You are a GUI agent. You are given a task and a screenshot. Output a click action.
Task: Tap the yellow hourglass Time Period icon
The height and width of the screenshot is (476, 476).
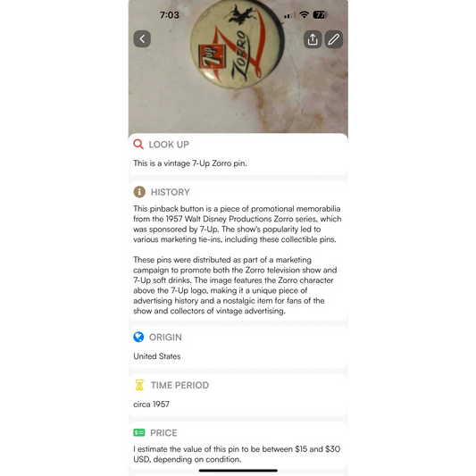tap(139, 385)
